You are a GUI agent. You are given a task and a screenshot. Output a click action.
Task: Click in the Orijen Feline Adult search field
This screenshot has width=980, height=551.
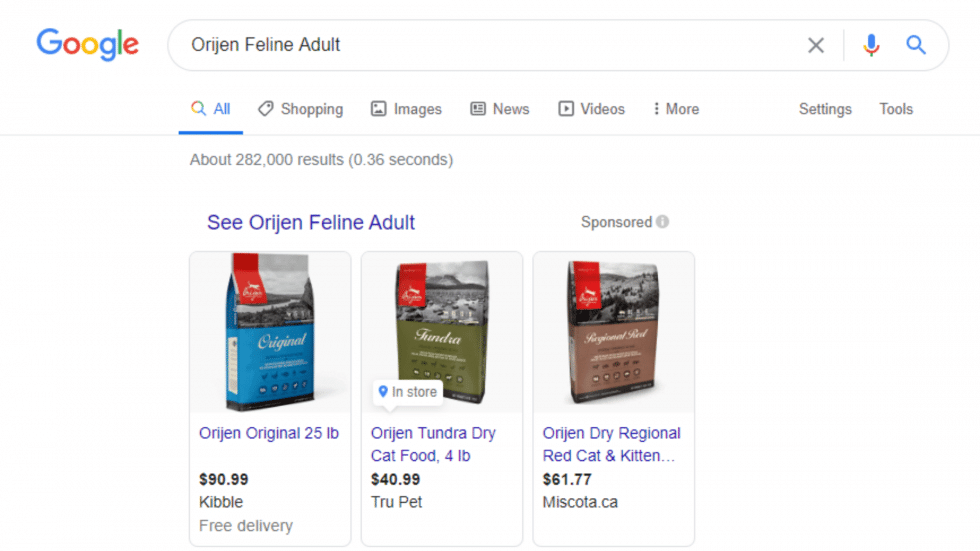coord(488,45)
